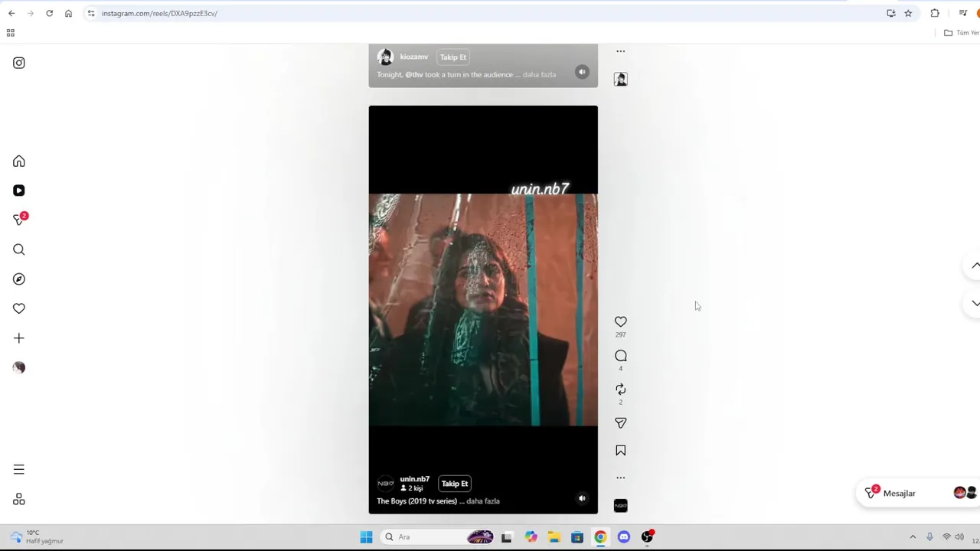Go to previous reel with up chevron

975,266
